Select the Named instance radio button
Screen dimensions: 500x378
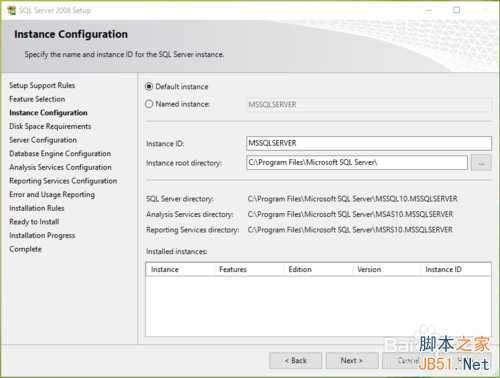pos(149,104)
